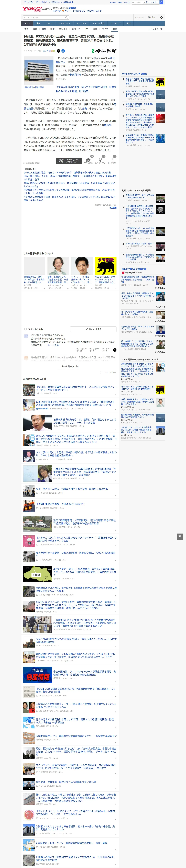Share the article on X

58,51
